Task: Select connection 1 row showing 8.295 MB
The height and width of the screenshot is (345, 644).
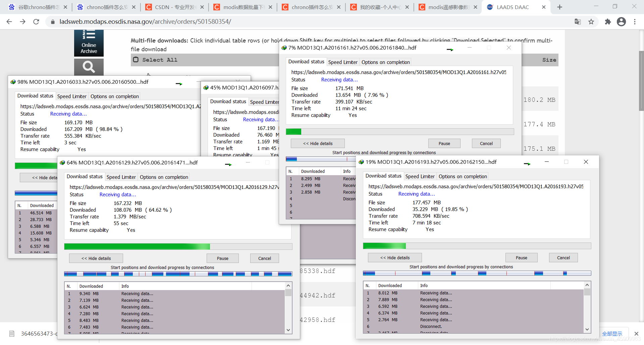Action: click(321, 179)
